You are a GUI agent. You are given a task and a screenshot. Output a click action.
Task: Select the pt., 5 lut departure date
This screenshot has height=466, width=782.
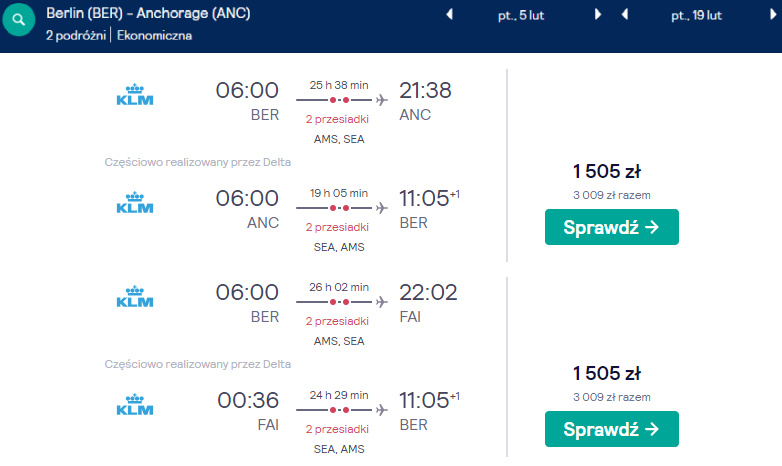point(521,15)
